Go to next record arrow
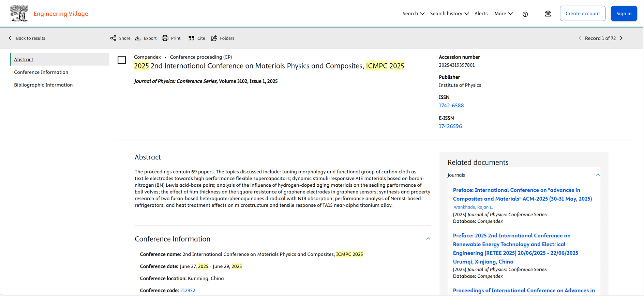The height and width of the screenshot is (296, 644). pyautogui.click(x=621, y=38)
